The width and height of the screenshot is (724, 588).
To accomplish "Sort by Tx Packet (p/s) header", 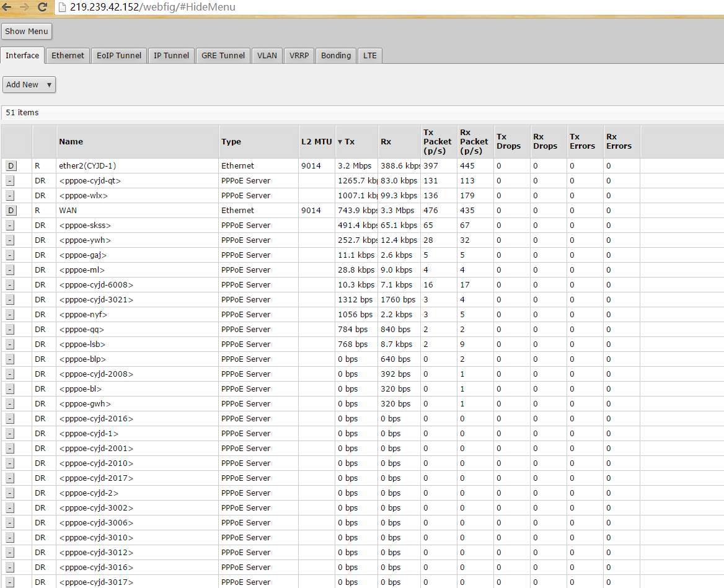I will [439, 142].
